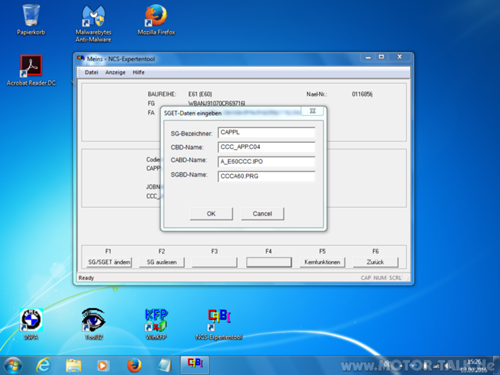Launch Firefox from the taskbar
The width and height of the screenshot is (500, 375).
[x=134, y=365]
